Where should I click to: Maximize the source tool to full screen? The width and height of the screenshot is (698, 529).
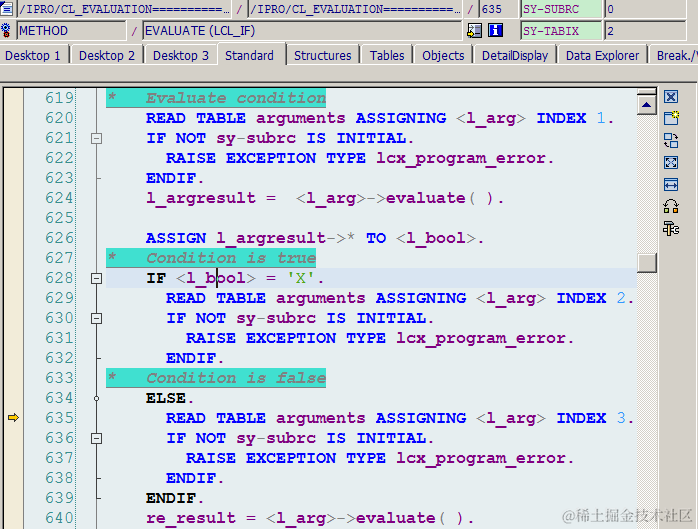tap(671, 163)
